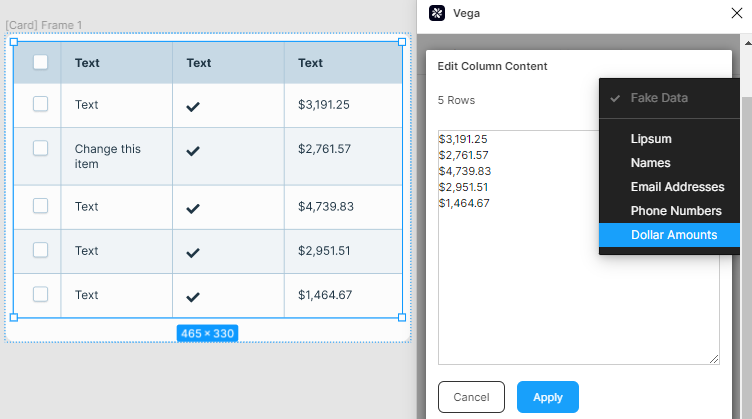Select the highlighted Dollar Amounts option
752x419 pixels.
pos(670,235)
